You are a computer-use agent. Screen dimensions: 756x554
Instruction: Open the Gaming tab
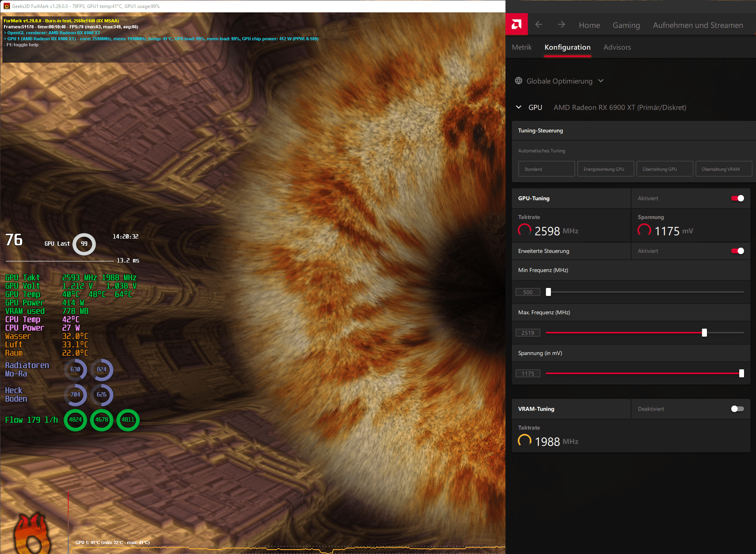coord(626,25)
